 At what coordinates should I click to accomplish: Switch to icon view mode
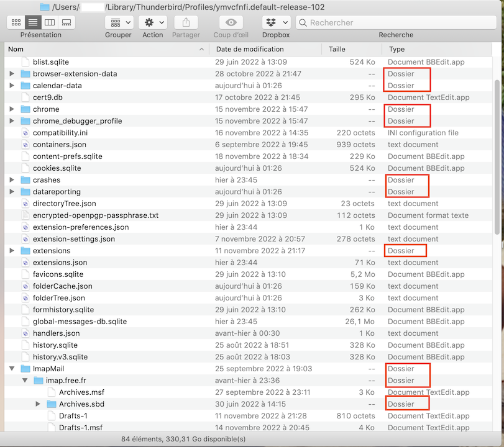pyautogui.click(x=16, y=22)
